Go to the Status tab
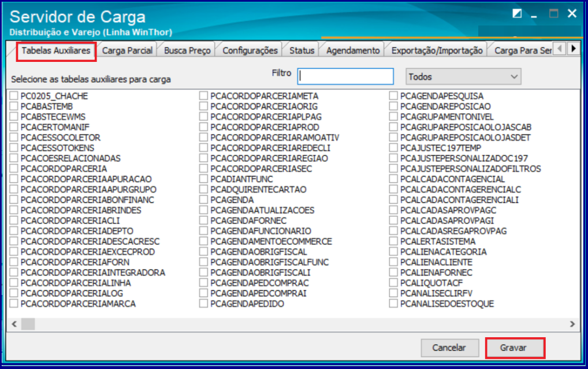Image resolution: width=588 pixels, height=369 pixels. point(302,51)
